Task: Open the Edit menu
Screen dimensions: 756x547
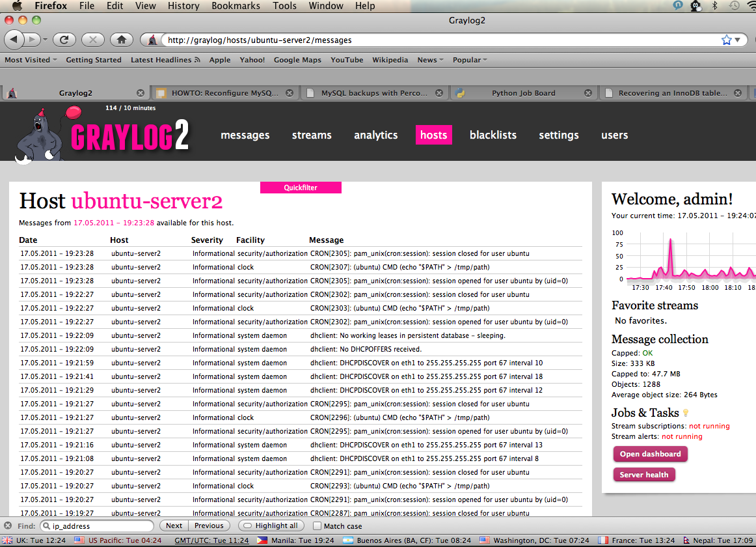Action: [115, 6]
